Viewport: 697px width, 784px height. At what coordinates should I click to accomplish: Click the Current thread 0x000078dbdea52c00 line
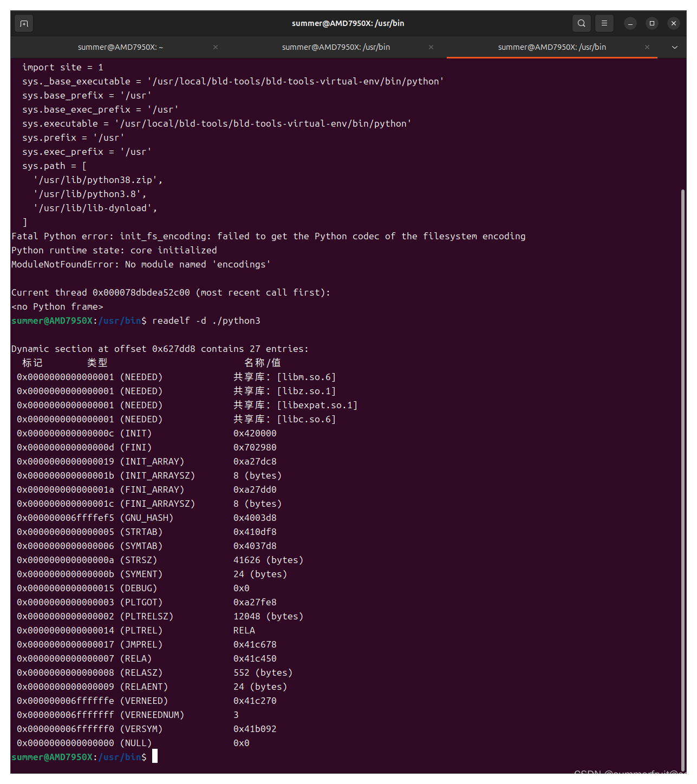tap(171, 292)
